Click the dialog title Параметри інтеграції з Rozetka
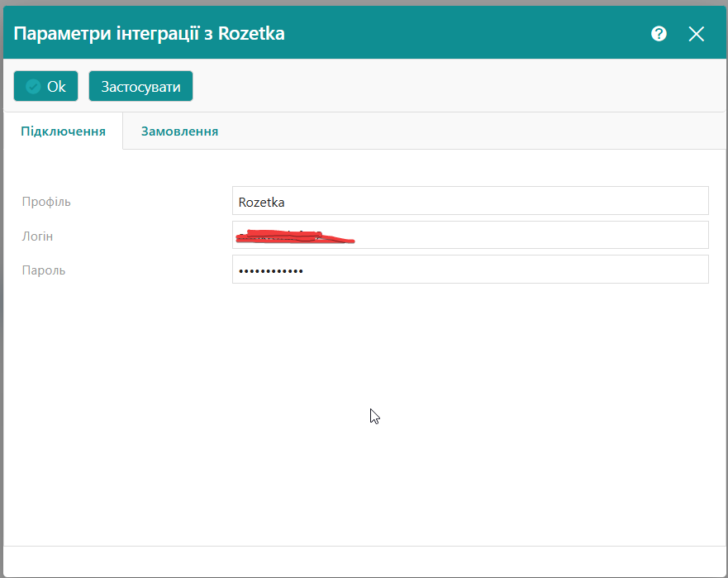Image resolution: width=728 pixels, height=578 pixels. 149,33
